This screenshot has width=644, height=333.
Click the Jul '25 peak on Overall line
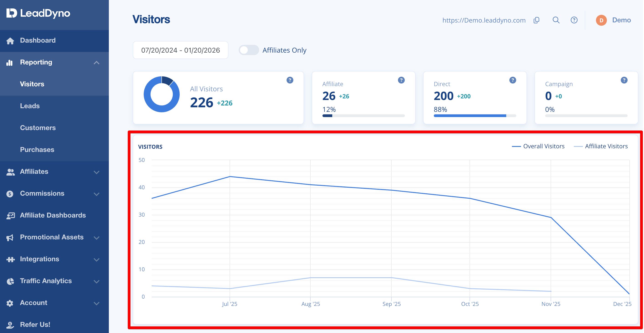[230, 177]
